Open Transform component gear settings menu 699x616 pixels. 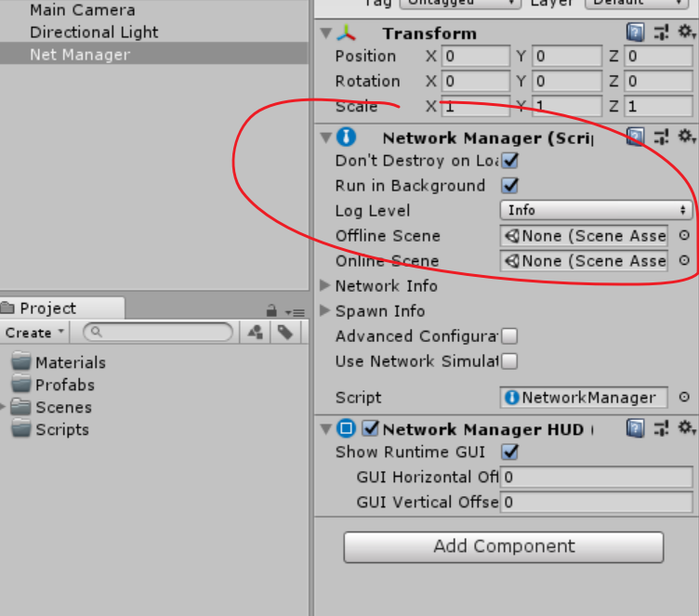tap(687, 32)
